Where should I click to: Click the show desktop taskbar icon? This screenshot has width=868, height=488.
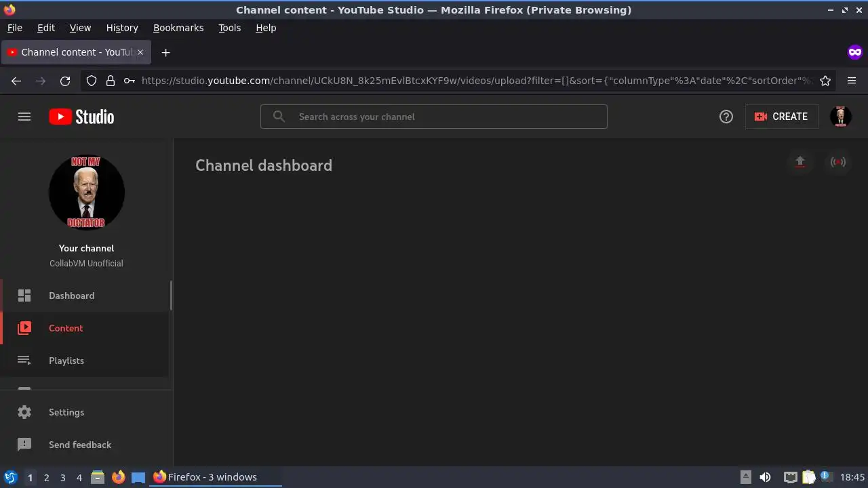pos(138,477)
